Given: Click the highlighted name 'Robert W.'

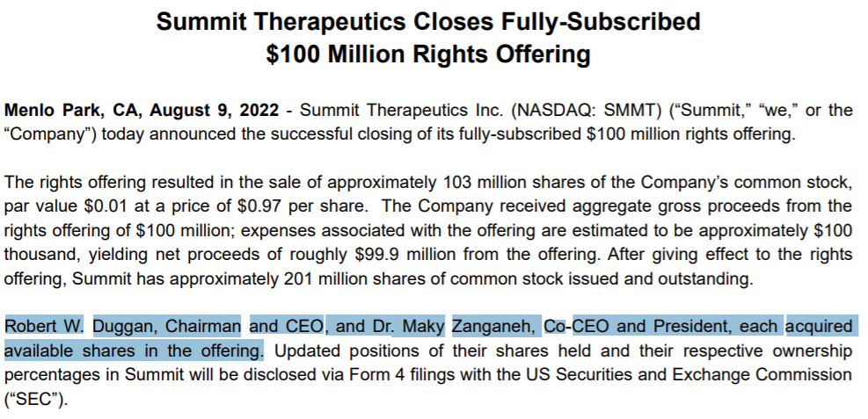Looking at the screenshot, I should (x=44, y=326).
